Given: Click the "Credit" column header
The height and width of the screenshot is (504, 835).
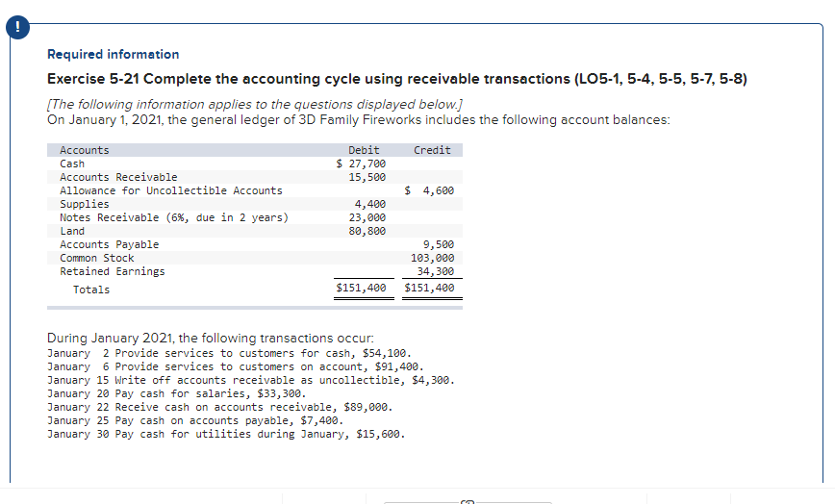Looking at the screenshot, I should click(432, 150).
